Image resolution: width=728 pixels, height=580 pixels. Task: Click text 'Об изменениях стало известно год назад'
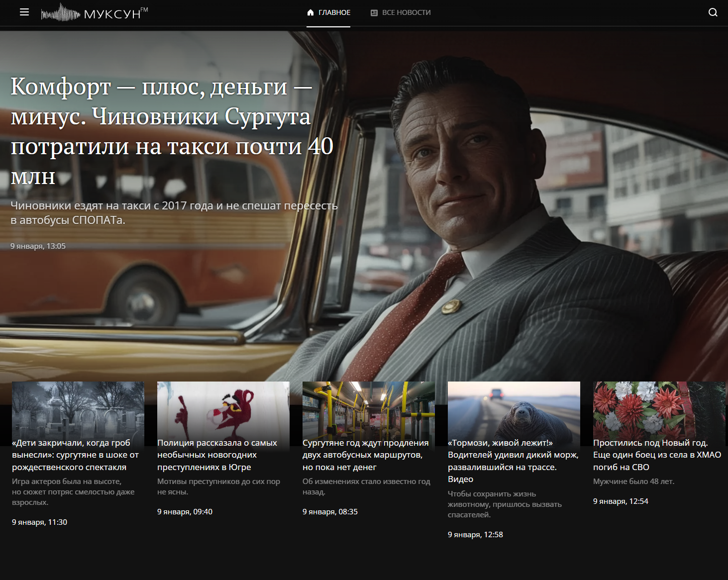pos(366,486)
